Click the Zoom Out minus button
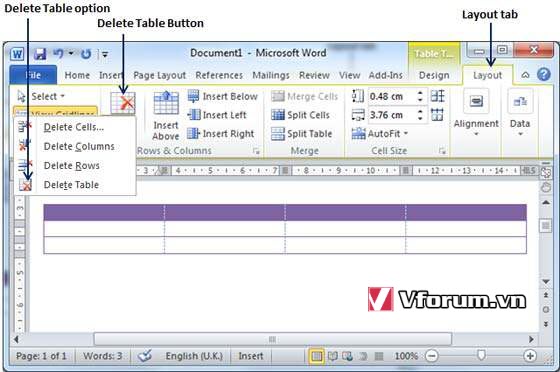 point(431,356)
